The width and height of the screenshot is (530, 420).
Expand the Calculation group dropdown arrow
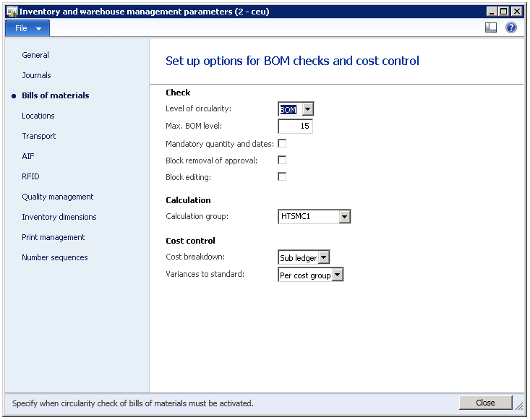click(344, 217)
